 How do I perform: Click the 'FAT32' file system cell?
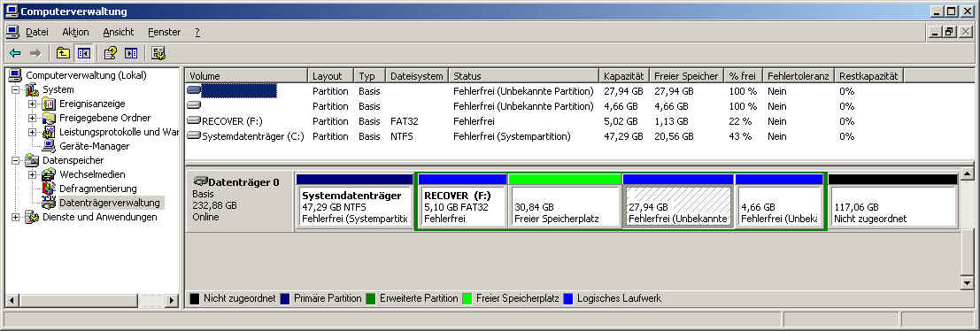404,121
